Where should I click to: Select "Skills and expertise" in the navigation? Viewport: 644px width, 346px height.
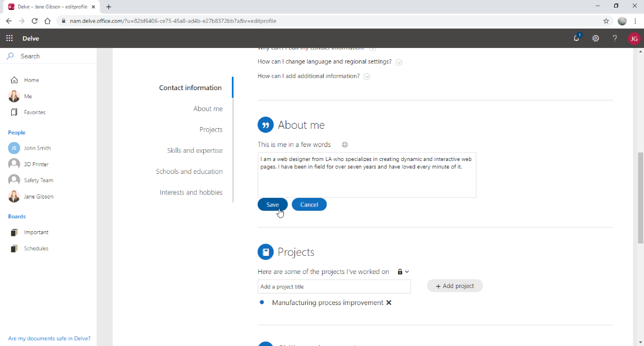tap(194, 150)
